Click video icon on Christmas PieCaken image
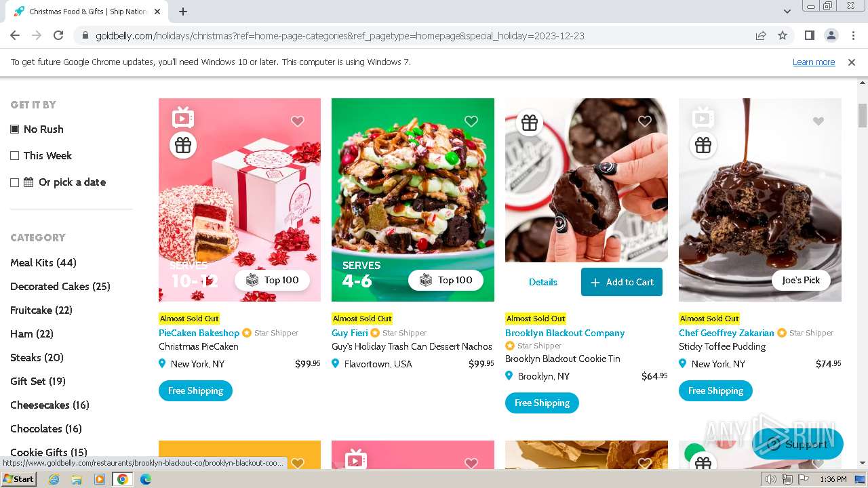 [x=182, y=117]
